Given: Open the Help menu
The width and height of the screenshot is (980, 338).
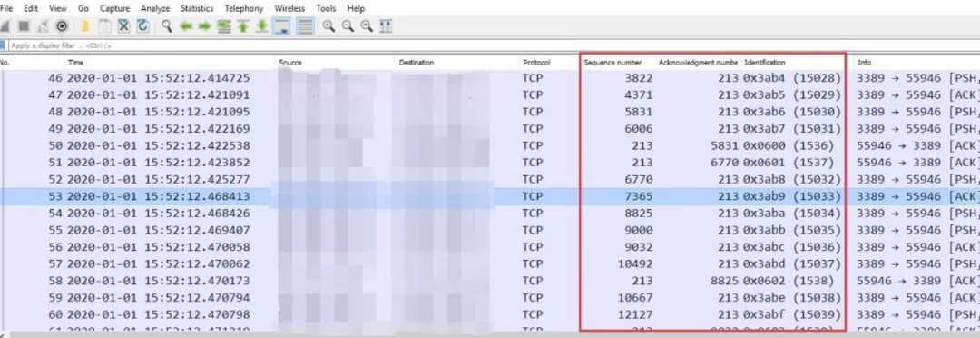Looking at the screenshot, I should click(356, 8).
